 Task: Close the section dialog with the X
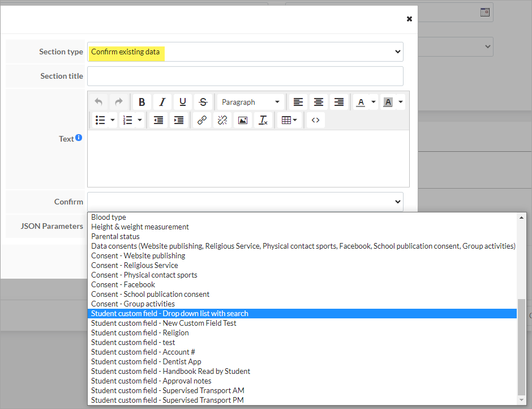[410, 19]
